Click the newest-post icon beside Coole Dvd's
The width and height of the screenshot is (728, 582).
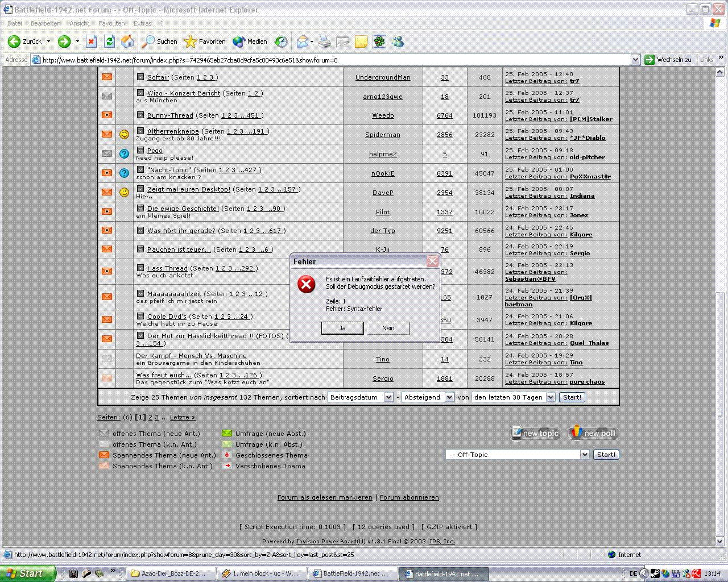click(x=140, y=316)
